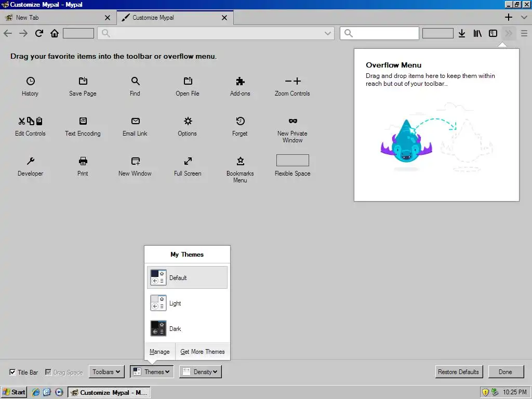This screenshot has height=399, width=532.
Task: Open the hamburger application menu
Action: pos(524,33)
